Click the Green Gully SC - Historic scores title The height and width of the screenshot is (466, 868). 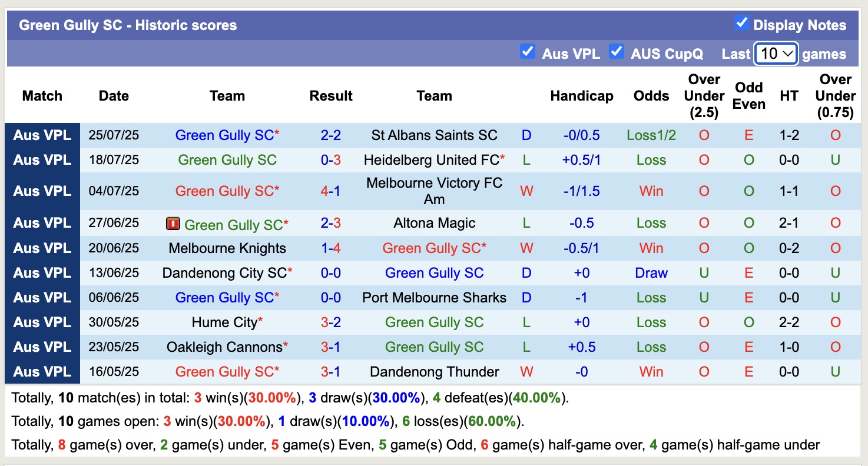[x=127, y=25]
